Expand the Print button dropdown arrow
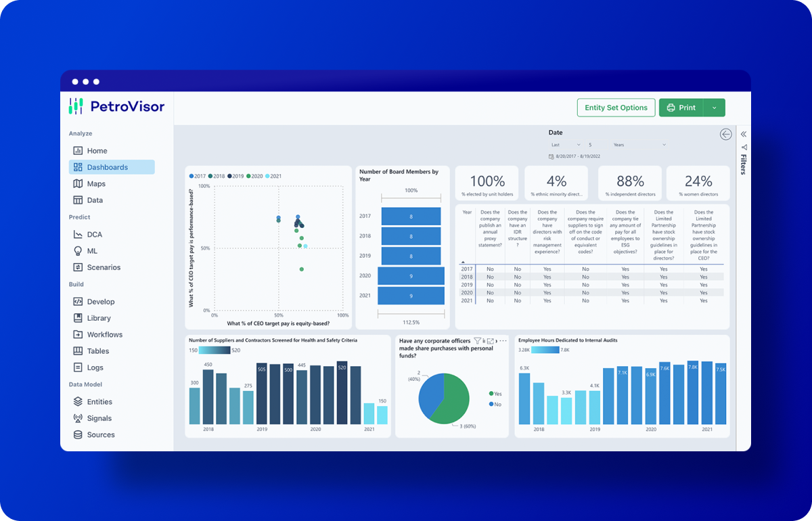 click(715, 108)
